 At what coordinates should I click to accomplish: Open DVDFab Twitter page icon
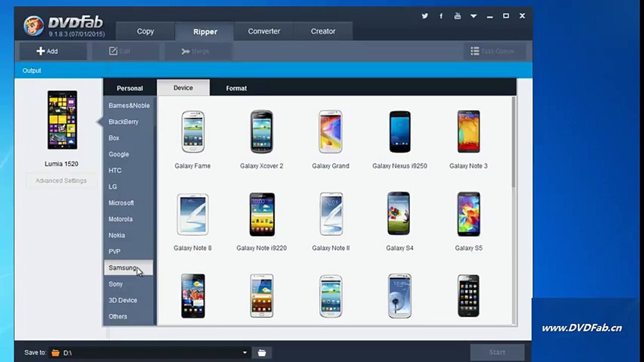tap(425, 16)
